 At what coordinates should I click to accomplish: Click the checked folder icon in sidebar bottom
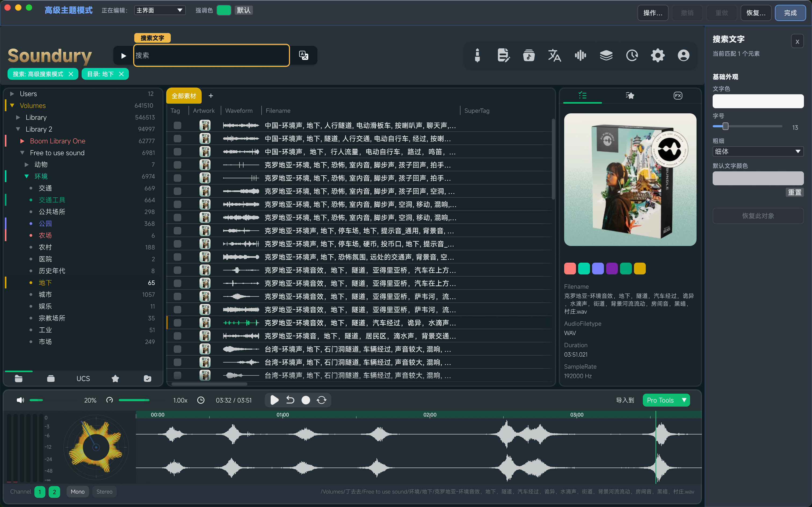147,378
